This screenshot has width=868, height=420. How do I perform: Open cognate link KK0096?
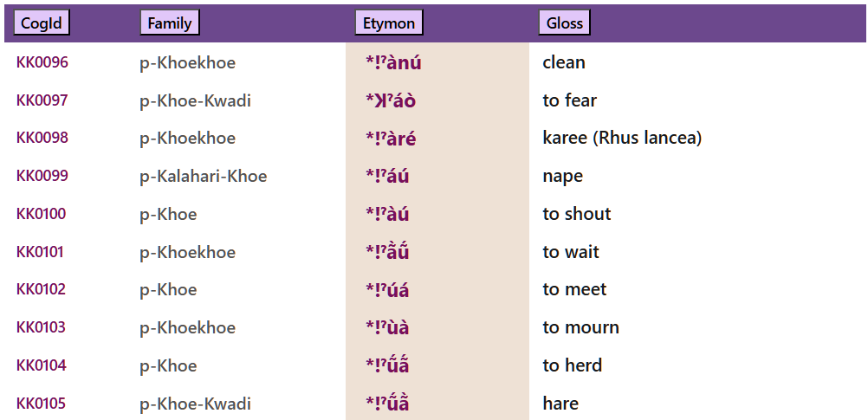point(42,62)
